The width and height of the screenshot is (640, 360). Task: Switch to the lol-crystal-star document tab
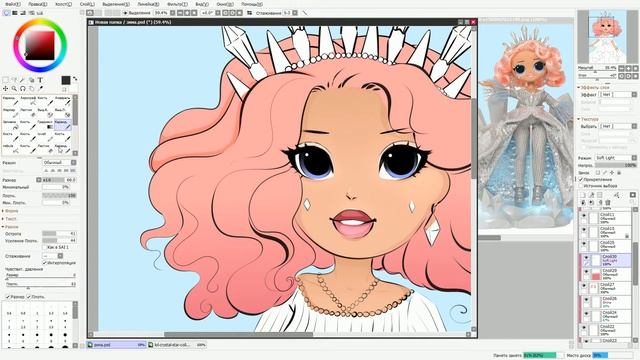[176, 345]
